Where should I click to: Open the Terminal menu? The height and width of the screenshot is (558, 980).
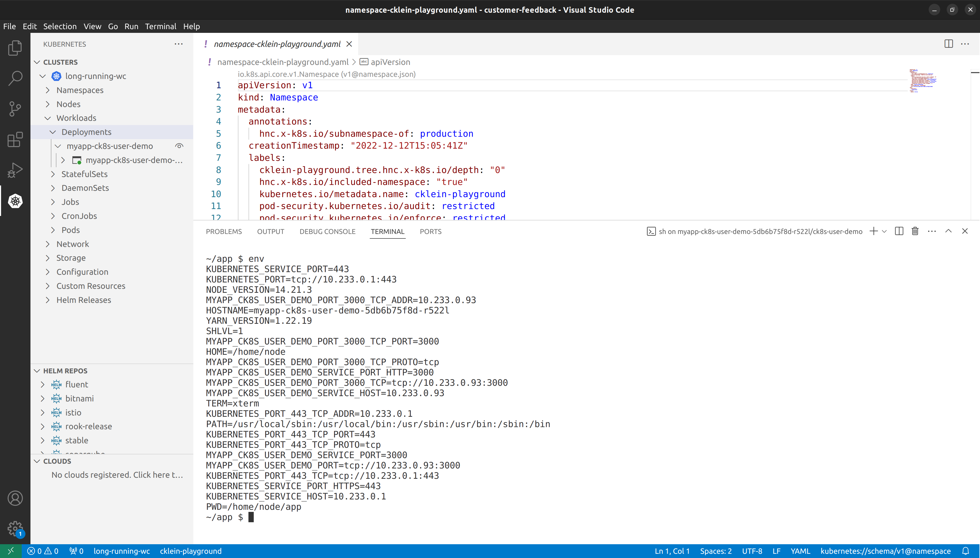click(161, 26)
